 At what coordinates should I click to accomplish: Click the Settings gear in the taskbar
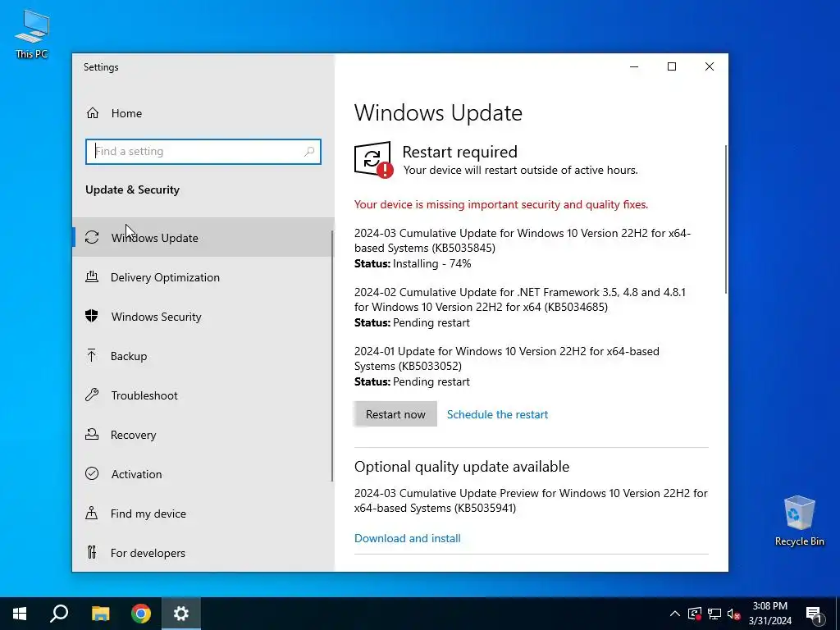pyautogui.click(x=181, y=614)
